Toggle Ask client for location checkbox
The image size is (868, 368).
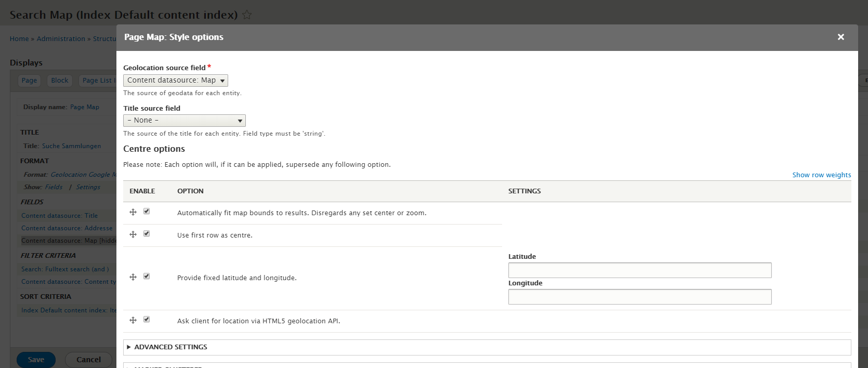(x=147, y=320)
